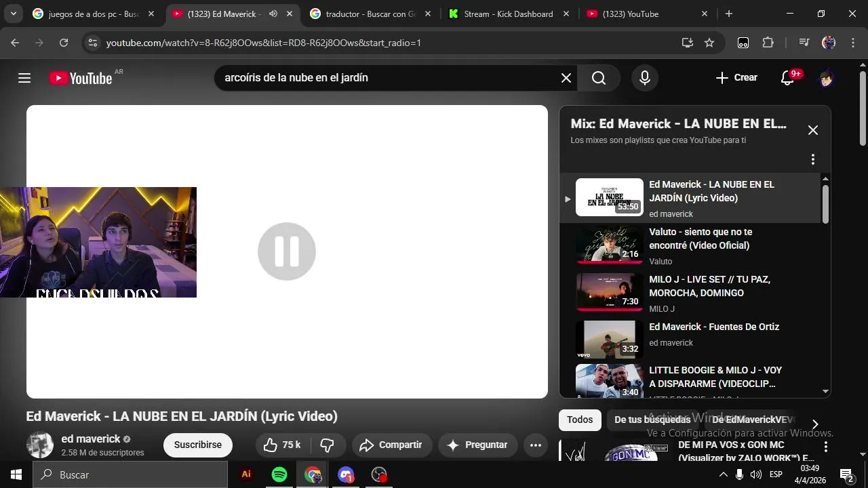Screen dimensions: 868x488
Task: Clear the search box text
Action: (x=566, y=78)
